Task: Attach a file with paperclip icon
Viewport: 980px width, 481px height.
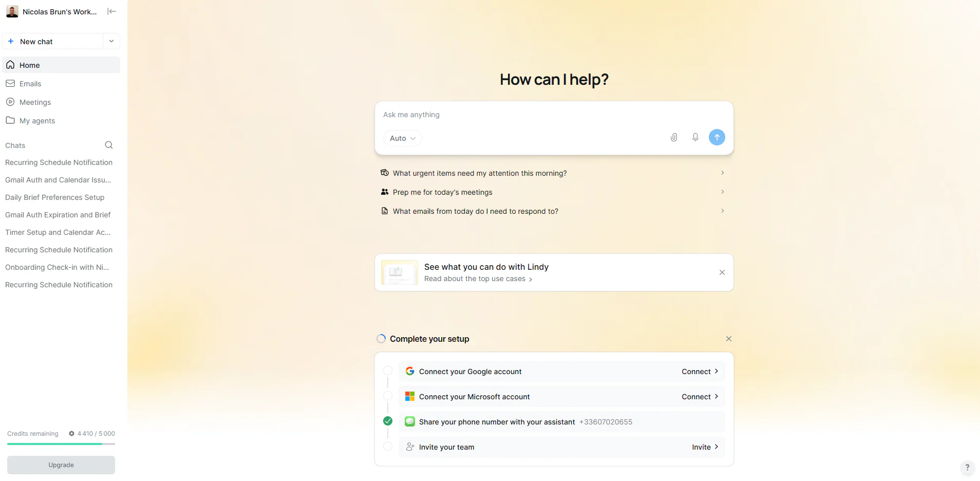Action: pos(674,137)
